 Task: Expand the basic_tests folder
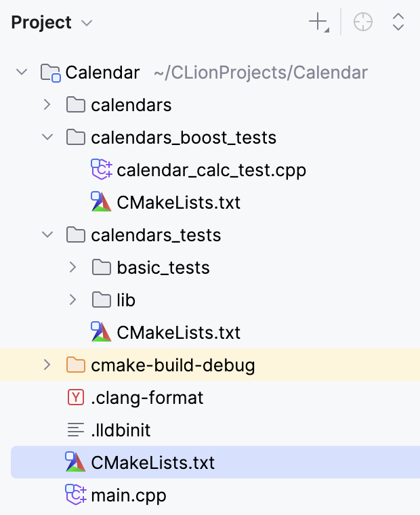click(72, 268)
